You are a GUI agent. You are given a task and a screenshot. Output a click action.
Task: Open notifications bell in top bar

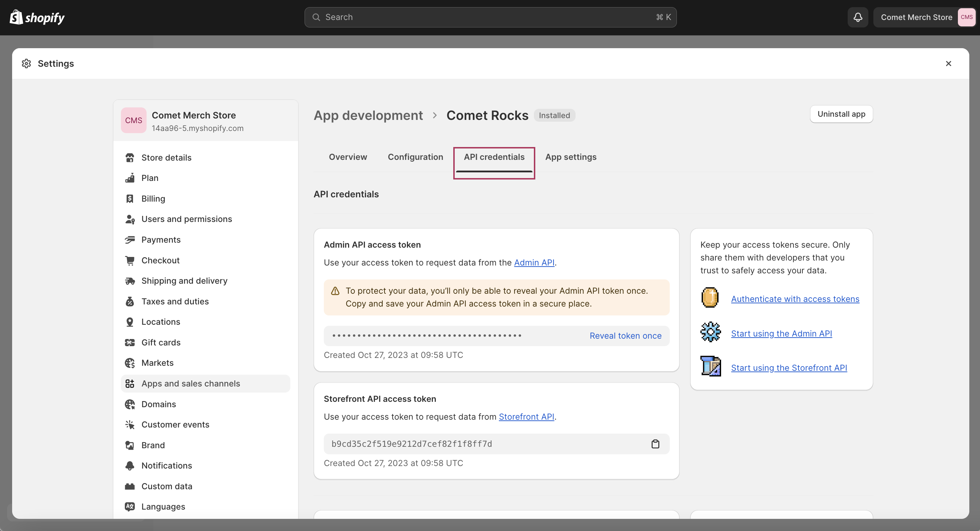[857, 17]
